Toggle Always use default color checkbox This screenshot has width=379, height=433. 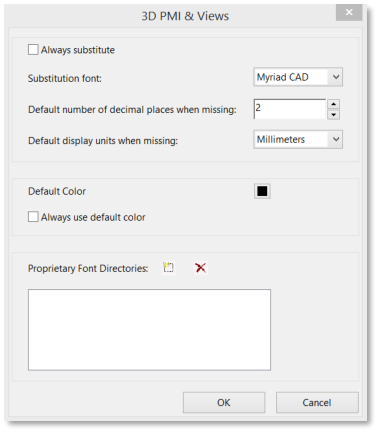pyautogui.click(x=33, y=217)
